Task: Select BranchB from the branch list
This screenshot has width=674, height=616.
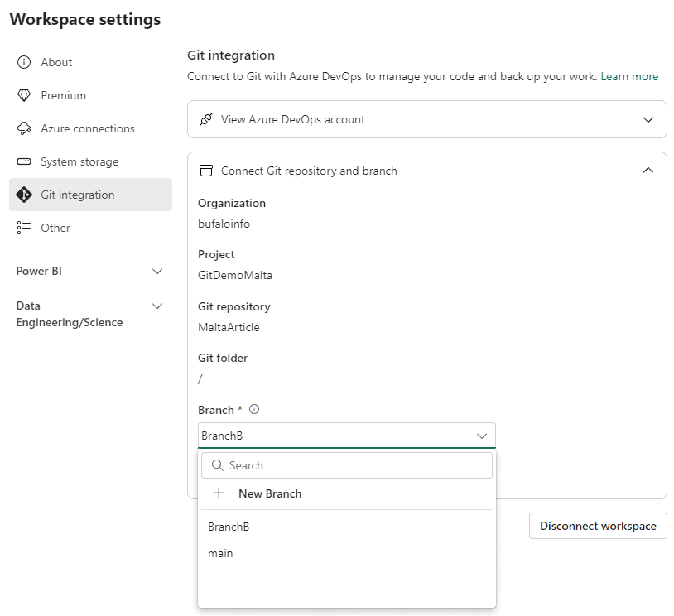Action: (x=346, y=527)
